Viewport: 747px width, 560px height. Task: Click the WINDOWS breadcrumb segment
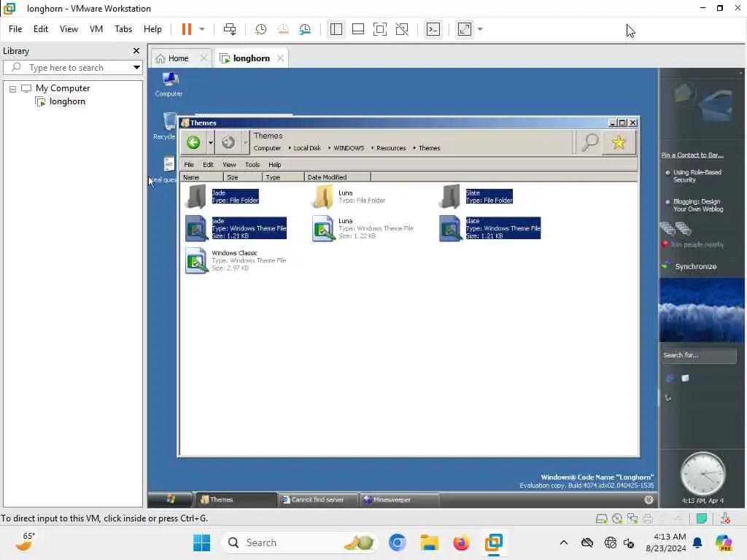[348, 148]
